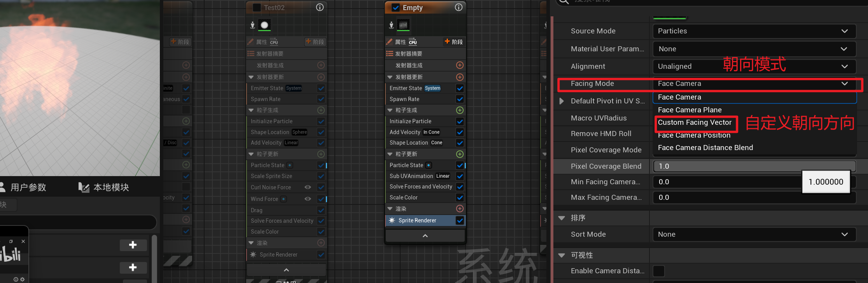Add module to Test02 粒子更新 section
The image size is (868, 283).
tap(321, 154)
